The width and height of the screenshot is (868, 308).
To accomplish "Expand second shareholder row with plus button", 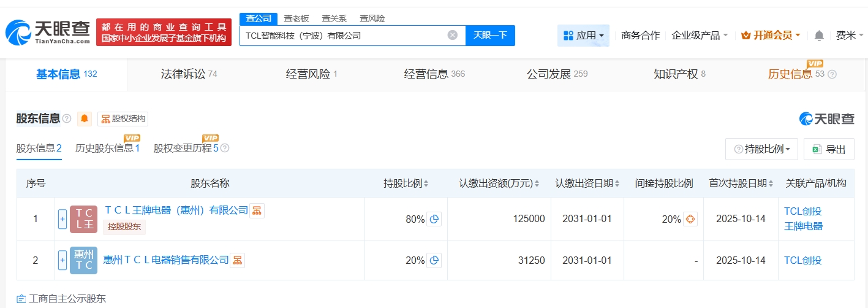I will coord(62,261).
